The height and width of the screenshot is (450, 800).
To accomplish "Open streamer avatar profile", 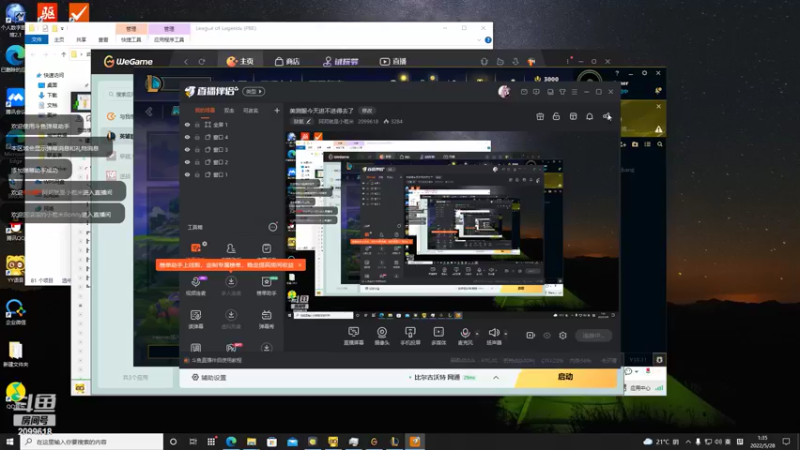I will click(504, 92).
